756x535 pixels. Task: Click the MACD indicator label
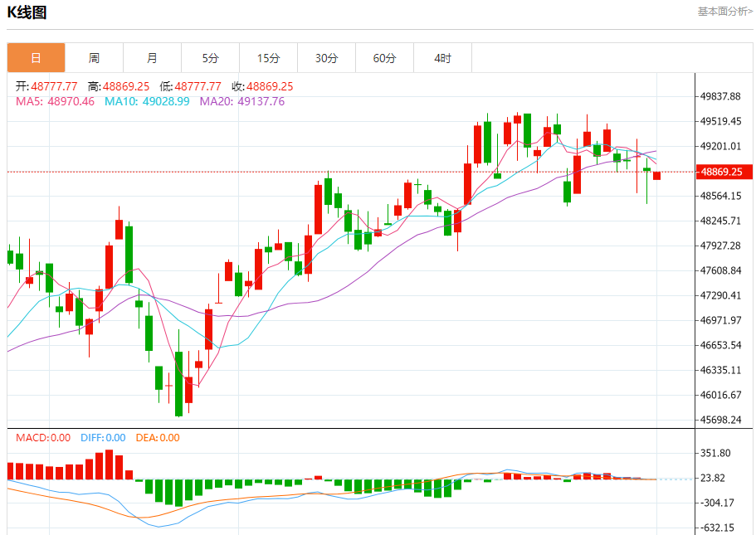coord(43,438)
